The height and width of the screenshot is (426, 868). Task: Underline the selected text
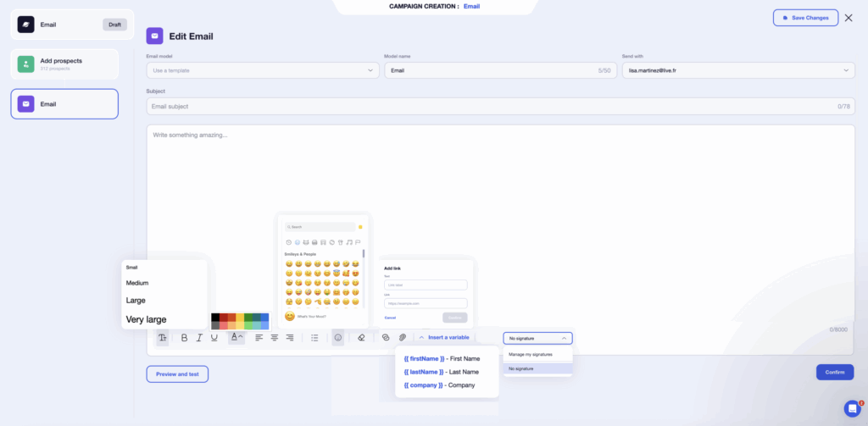click(214, 337)
